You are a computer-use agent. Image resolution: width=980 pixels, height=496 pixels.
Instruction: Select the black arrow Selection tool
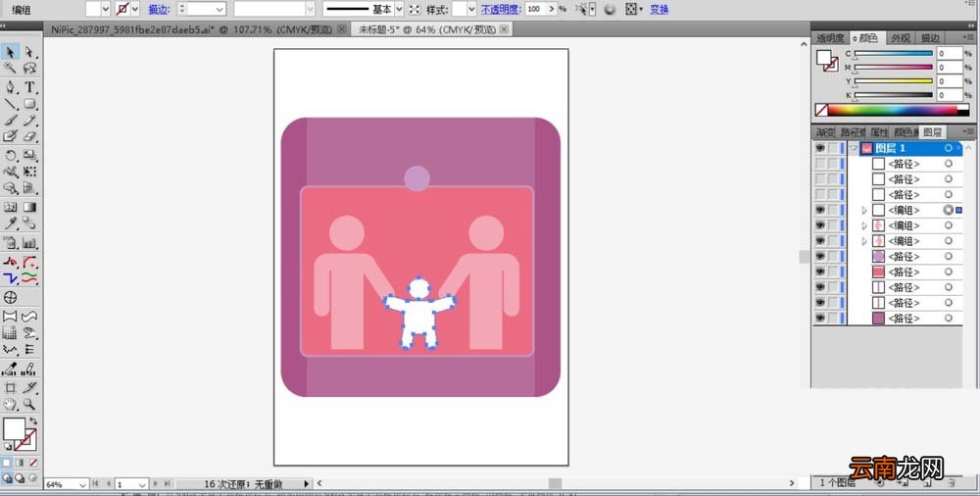click(10, 52)
